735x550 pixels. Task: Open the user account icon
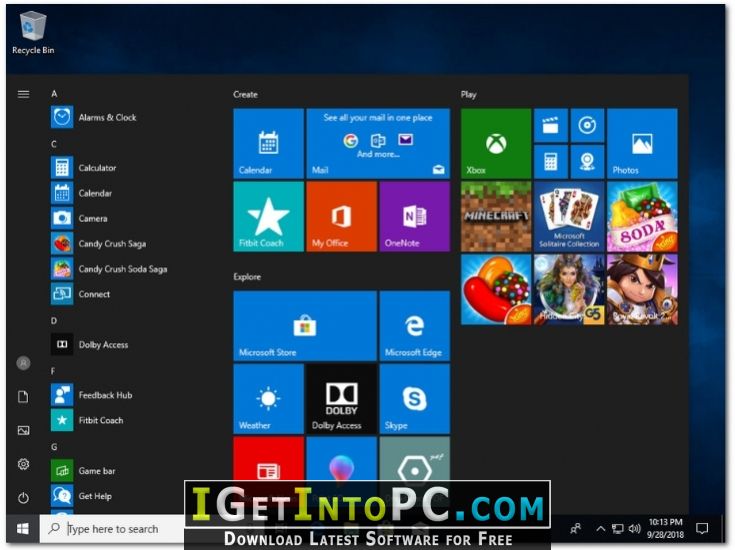point(23,363)
